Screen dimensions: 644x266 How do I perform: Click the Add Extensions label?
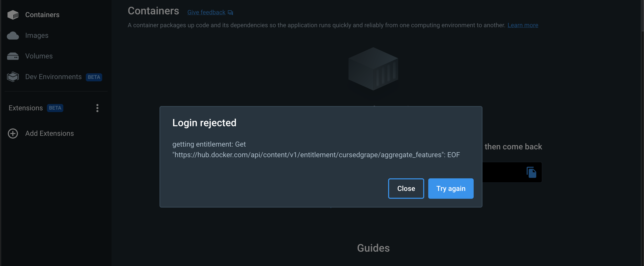tap(49, 134)
